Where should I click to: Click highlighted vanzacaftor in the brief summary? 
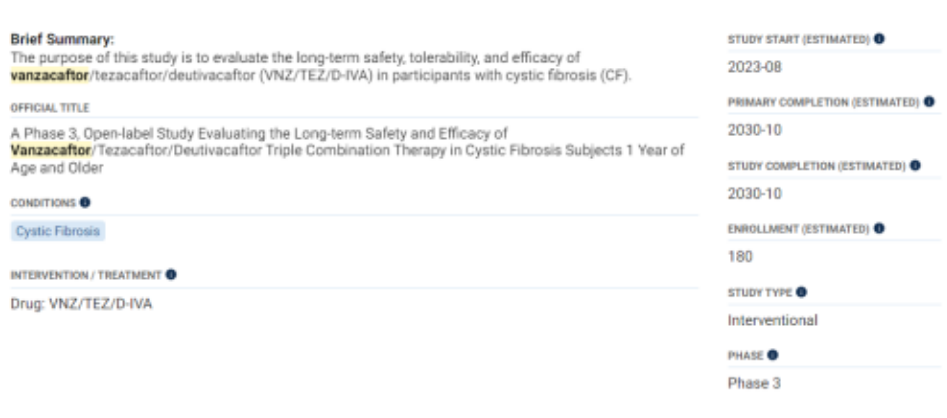pyautogui.click(x=50, y=74)
